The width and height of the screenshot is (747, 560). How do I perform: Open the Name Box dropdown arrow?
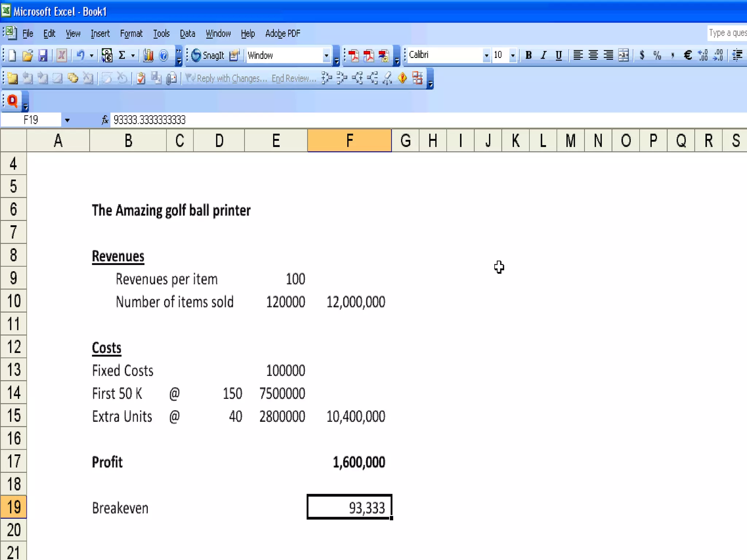click(67, 120)
